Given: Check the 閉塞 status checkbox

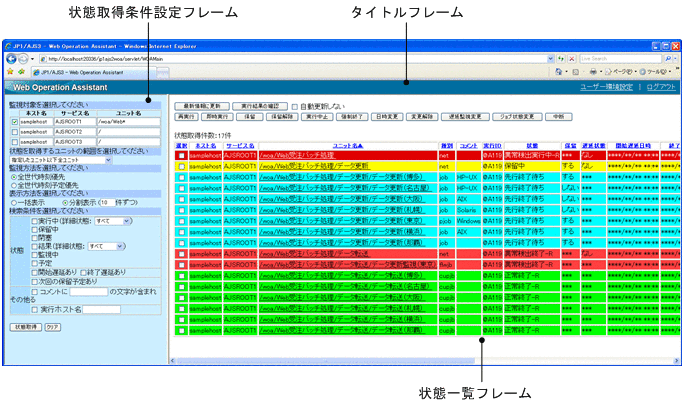Looking at the screenshot, I should 35,238.
